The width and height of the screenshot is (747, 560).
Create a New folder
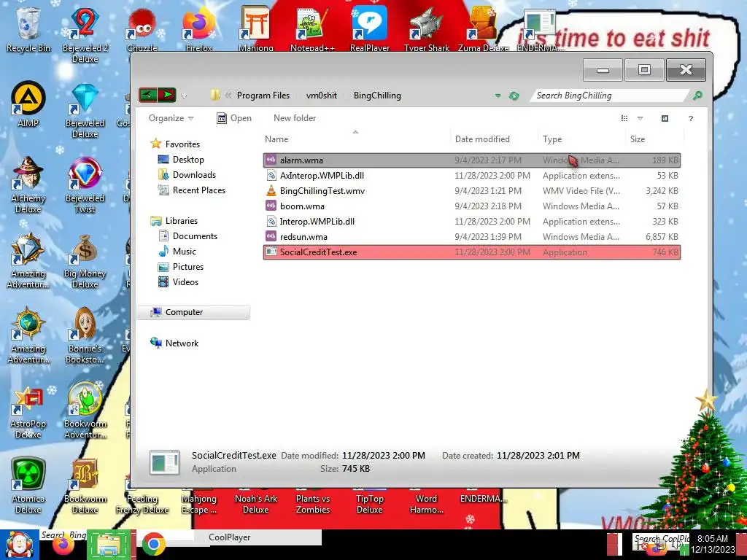(x=295, y=118)
